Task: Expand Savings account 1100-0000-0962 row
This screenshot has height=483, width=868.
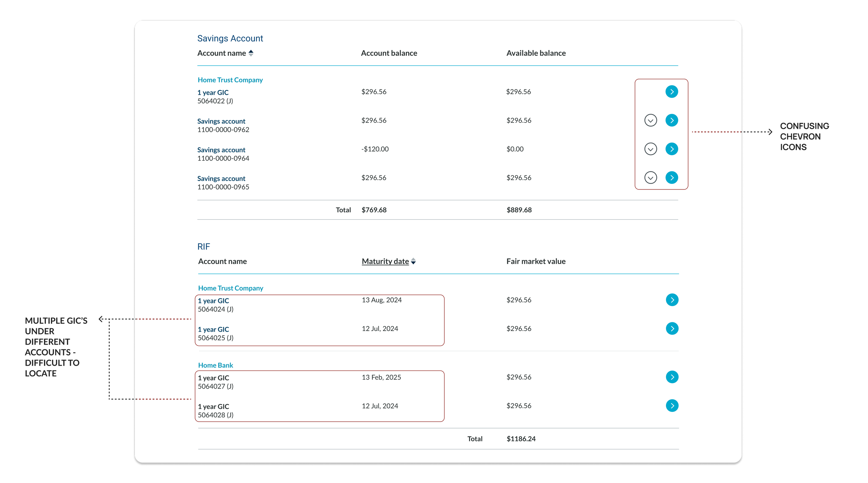Action: point(650,120)
